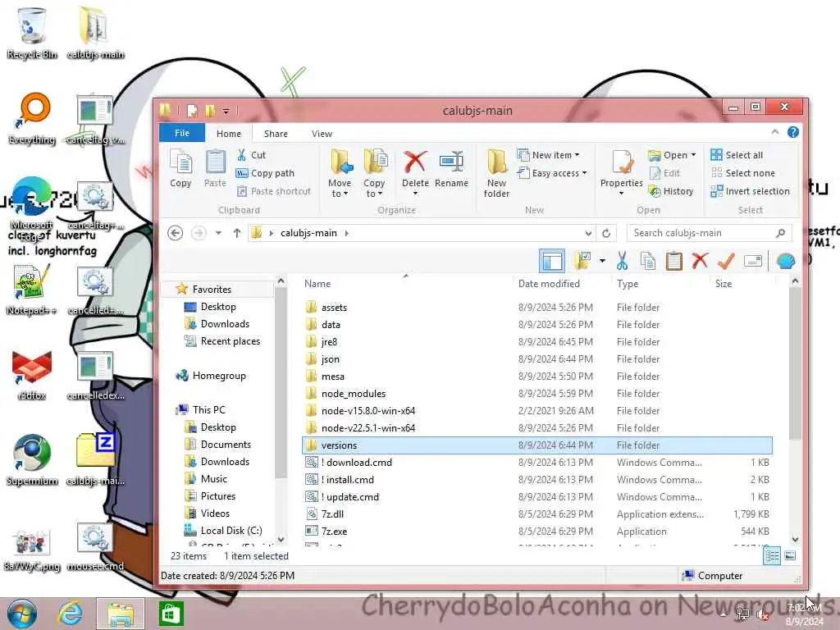Switch to the Share ribbon tab

276,134
